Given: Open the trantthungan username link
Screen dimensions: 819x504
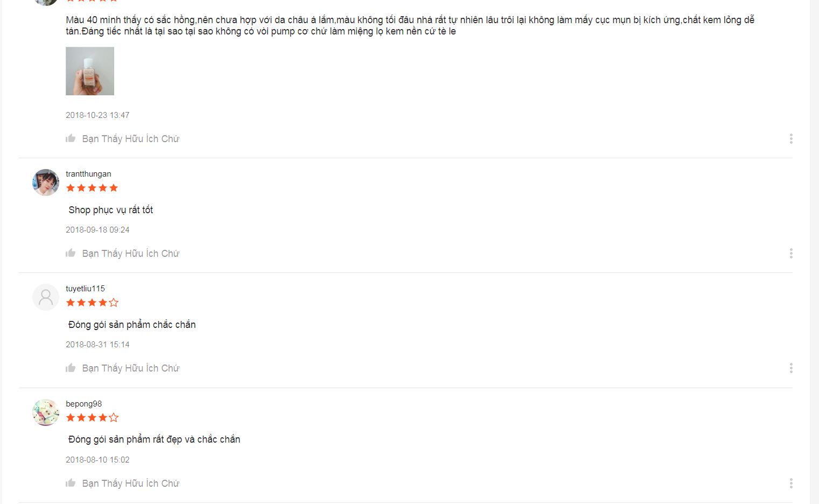Looking at the screenshot, I should (88, 174).
